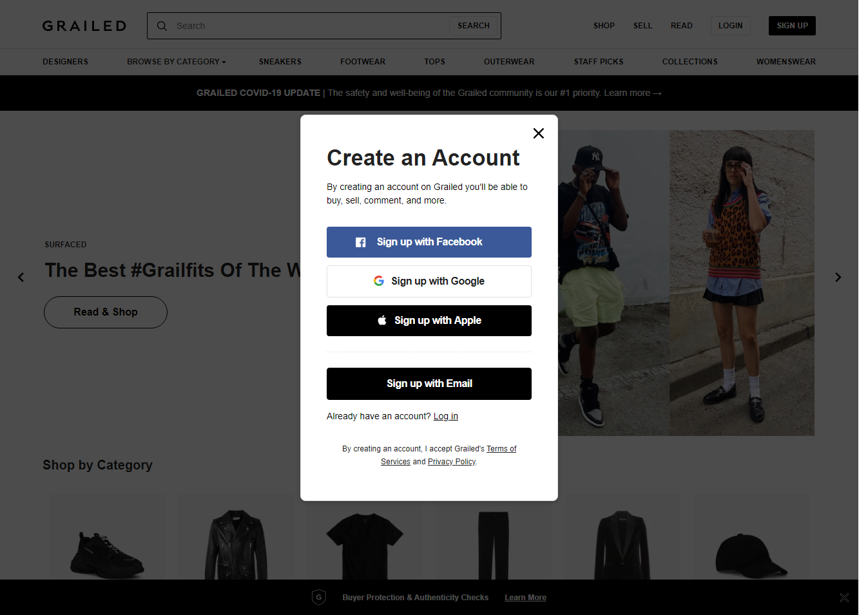Screen dimensions: 868x615
Task: Go to next carousel slide arrow
Action: click(838, 277)
